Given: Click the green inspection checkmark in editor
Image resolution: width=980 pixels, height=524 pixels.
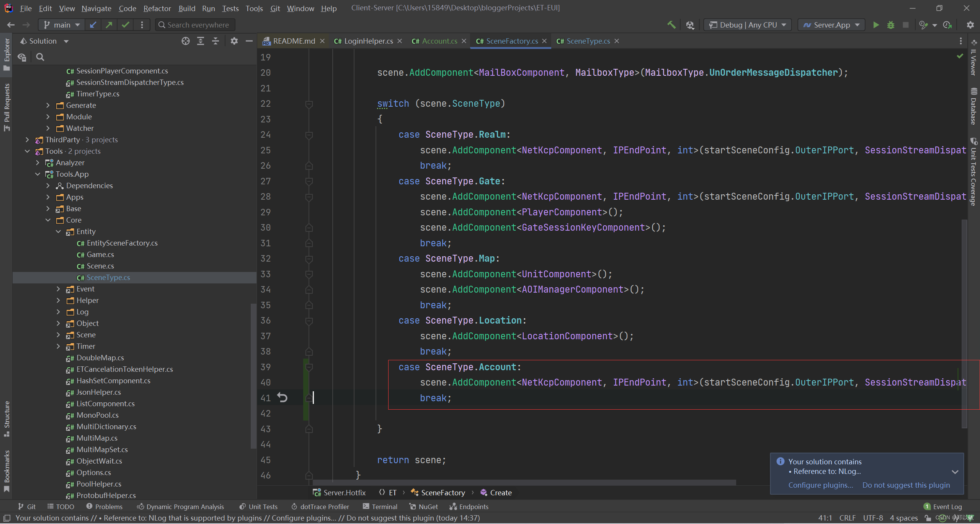Looking at the screenshot, I should pos(960,56).
